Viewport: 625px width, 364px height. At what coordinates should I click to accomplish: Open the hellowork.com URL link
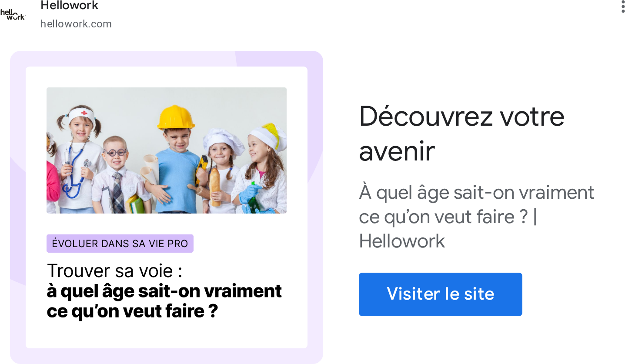click(76, 24)
